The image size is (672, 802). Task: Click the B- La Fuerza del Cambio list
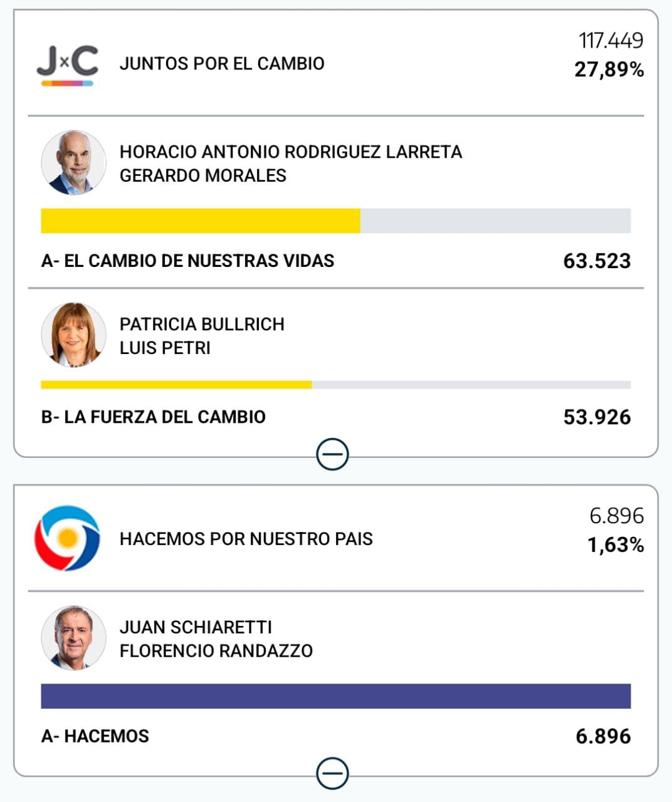coord(154,417)
